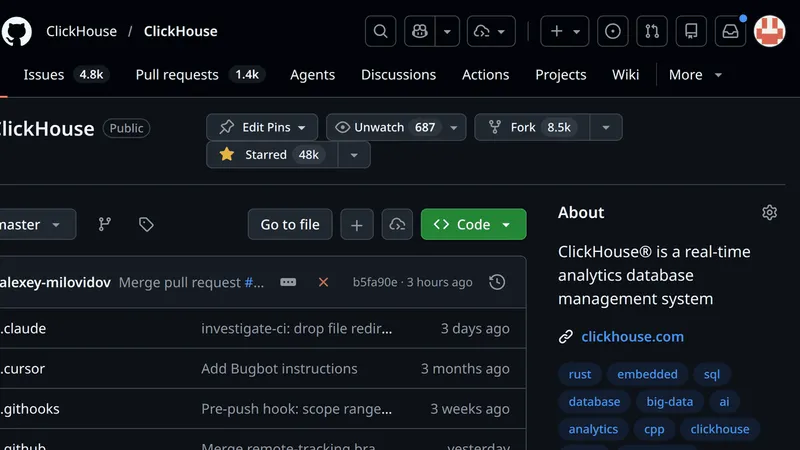Open the .cursor folder
This screenshot has height=450, width=800.
(x=23, y=368)
